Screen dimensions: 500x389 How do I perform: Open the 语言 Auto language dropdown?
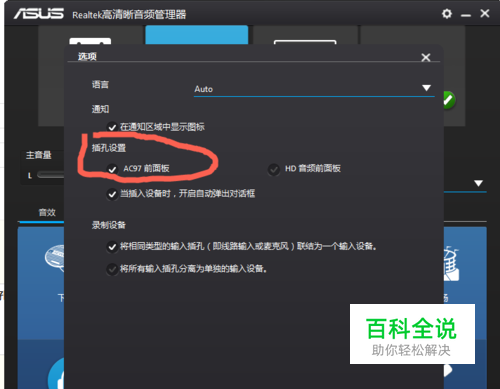(314, 89)
